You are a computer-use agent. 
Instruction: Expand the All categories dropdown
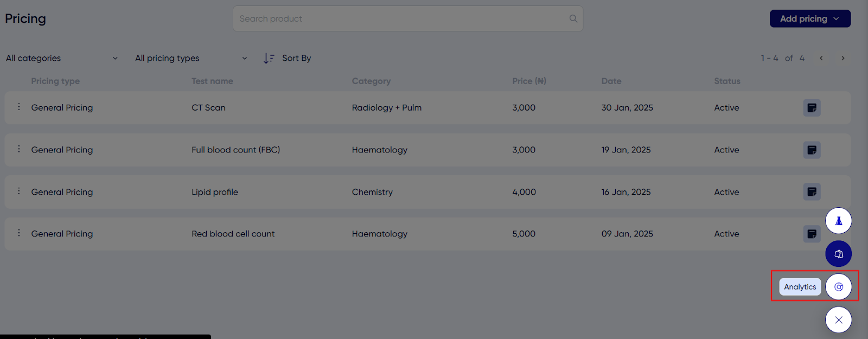[x=62, y=58]
